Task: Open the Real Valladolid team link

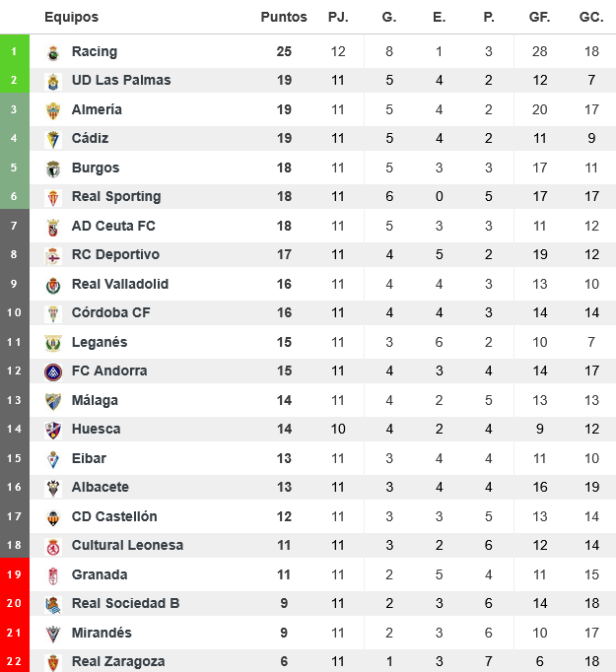Action: tap(120, 284)
